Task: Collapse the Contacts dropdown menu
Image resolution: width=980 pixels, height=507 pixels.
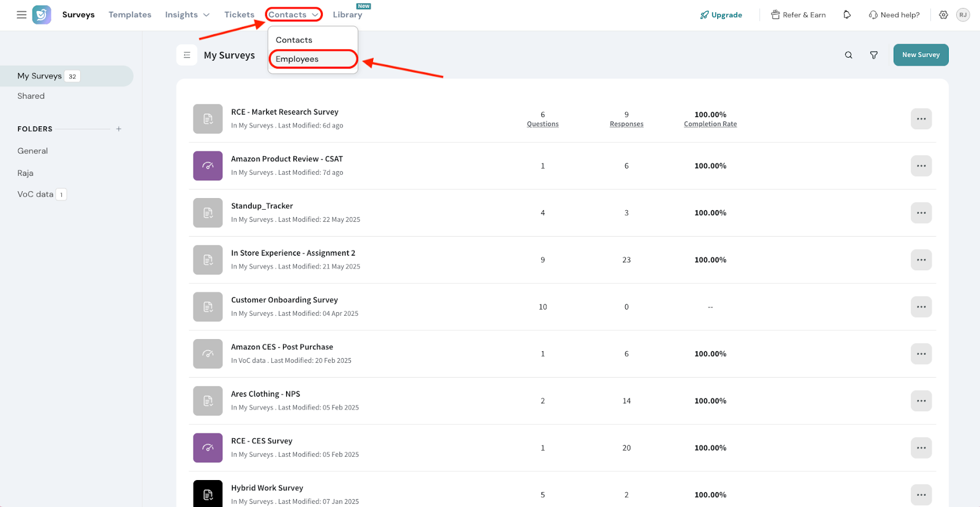Action: (294, 15)
